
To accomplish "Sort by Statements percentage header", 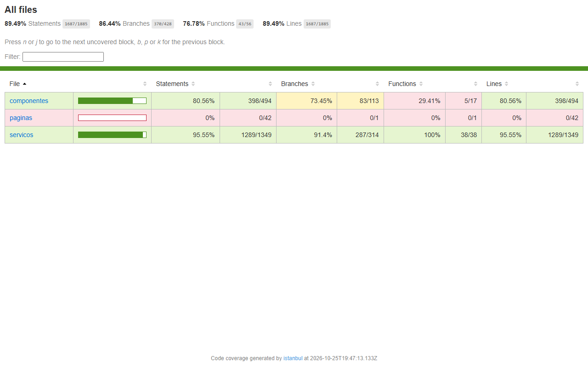I will click(x=175, y=84).
